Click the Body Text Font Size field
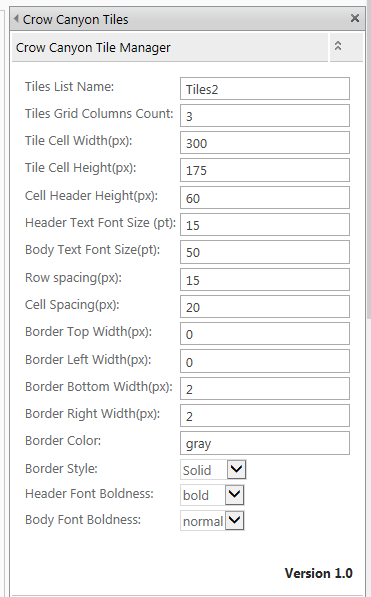371x597 pixels. pyautogui.click(x=265, y=252)
